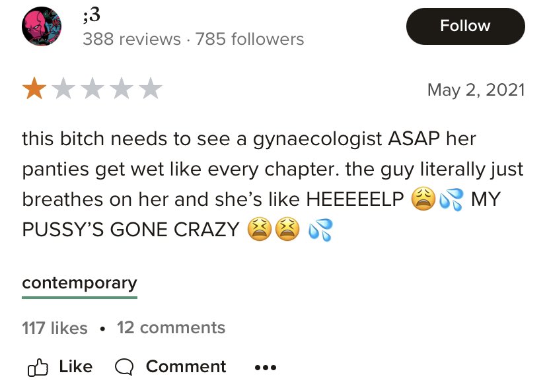Follow this reviewer with the Follow button

465,26
